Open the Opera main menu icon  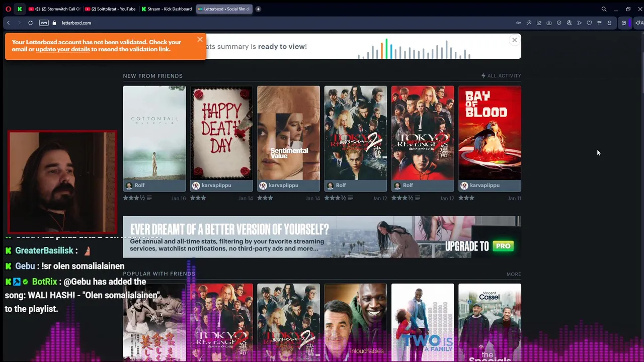(8, 9)
